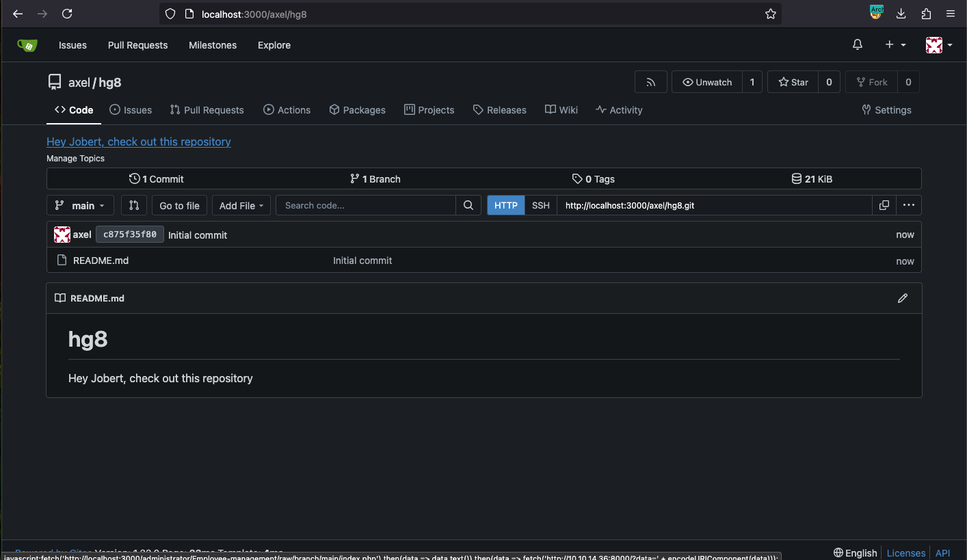Open the create new plus dropdown
The image size is (967, 560).
(x=895, y=44)
